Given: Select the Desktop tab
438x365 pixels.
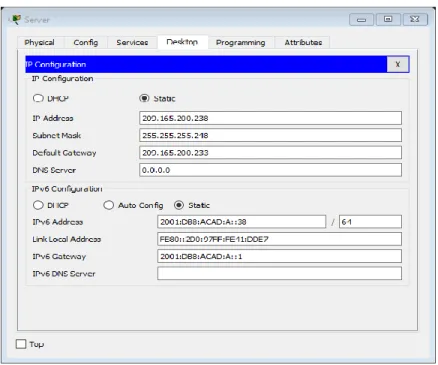Looking at the screenshot, I should 182,42.
